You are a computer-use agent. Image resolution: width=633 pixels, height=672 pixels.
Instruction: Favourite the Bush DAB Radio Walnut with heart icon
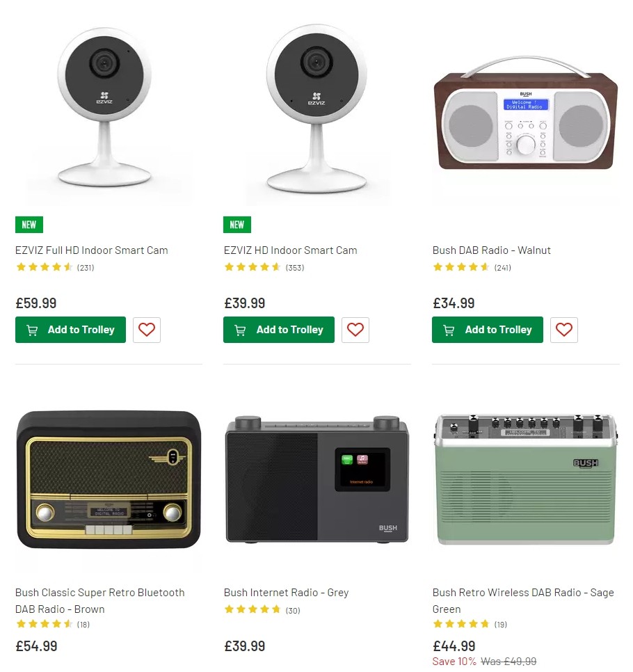point(563,330)
